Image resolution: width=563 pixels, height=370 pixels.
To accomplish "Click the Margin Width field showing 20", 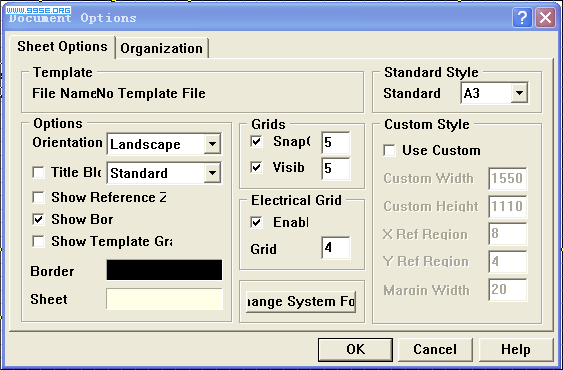I will pos(508,290).
